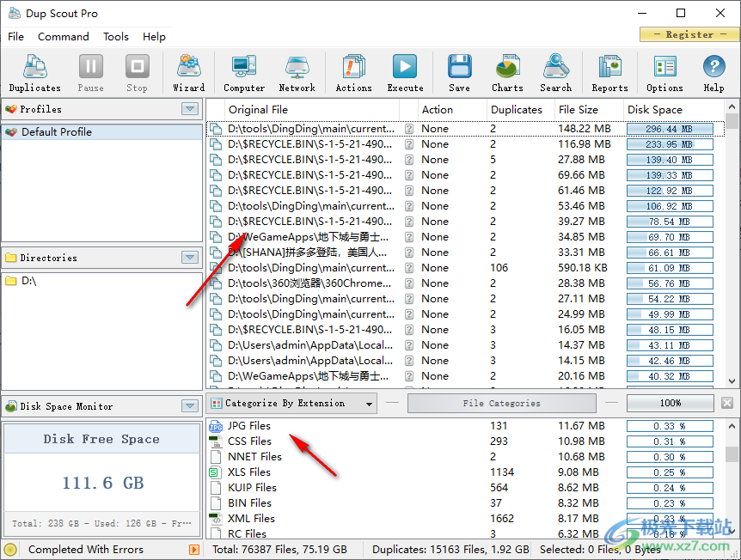Select the 34.85 MB WeGameApps file row
The image size is (741, 560).
465,237
